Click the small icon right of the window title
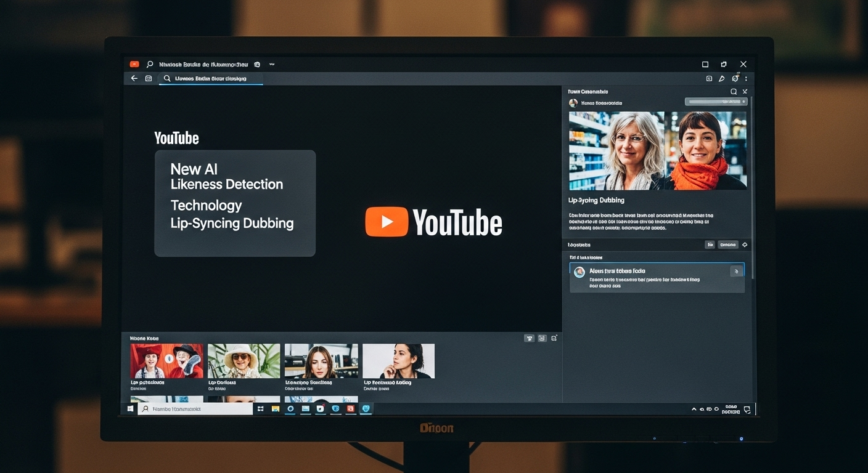Image resolution: width=868 pixels, height=473 pixels. pyautogui.click(x=257, y=64)
